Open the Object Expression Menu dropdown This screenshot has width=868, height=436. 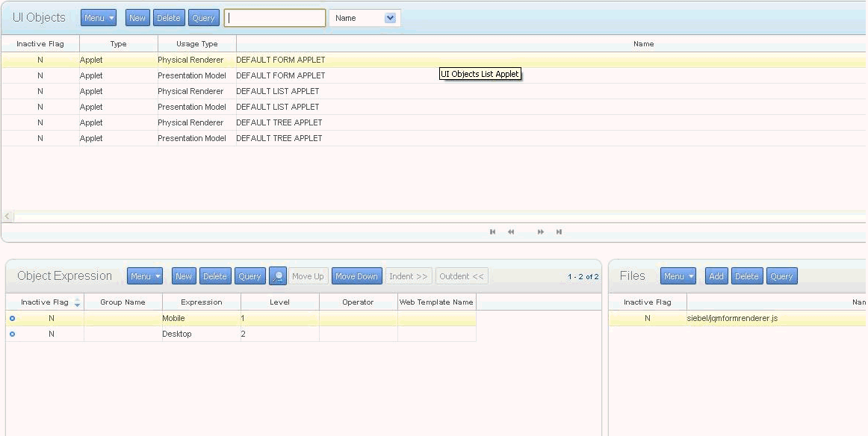click(145, 276)
